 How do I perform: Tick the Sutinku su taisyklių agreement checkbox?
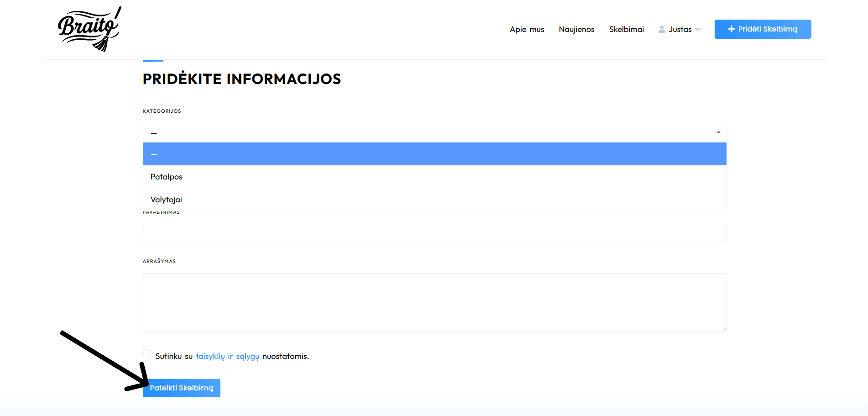point(147,353)
